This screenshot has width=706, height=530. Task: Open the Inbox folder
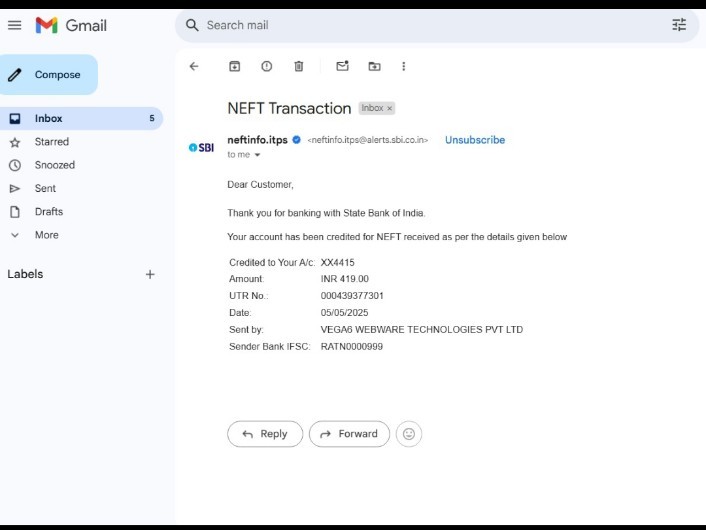[81, 118]
